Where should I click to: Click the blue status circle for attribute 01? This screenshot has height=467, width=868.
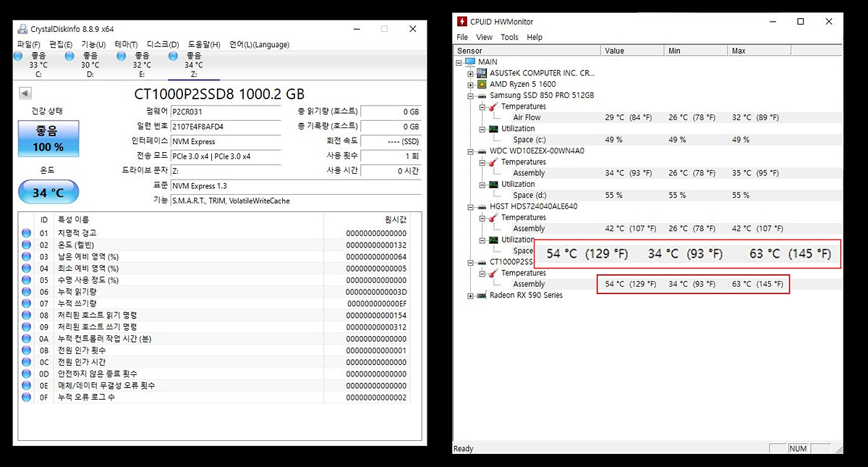[x=27, y=233]
